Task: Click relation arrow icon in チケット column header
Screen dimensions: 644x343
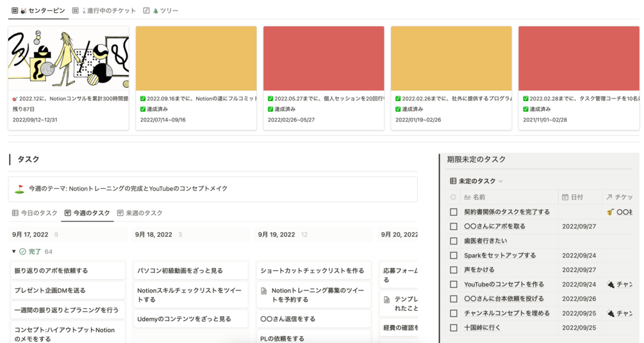Action: (609, 197)
